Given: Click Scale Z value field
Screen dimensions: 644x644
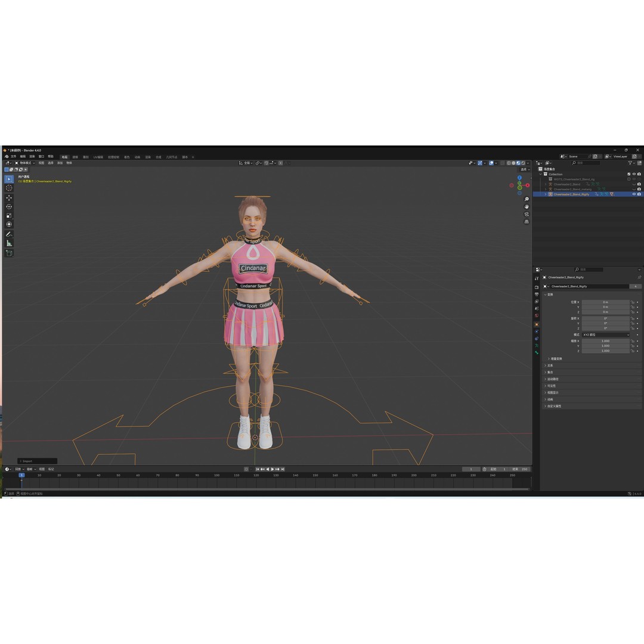Looking at the screenshot, I should pos(606,351).
